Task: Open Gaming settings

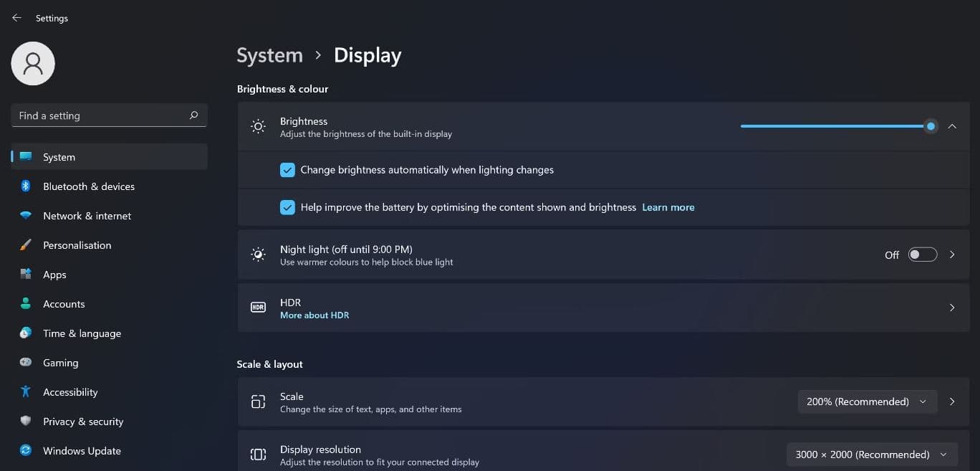Action: tap(110, 362)
